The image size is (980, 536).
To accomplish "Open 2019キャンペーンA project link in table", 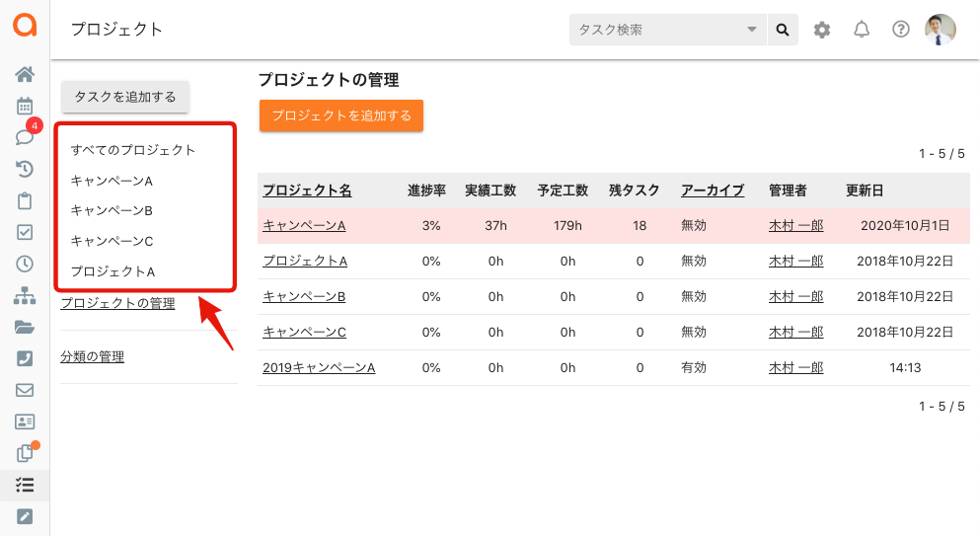I will pyautogui.click(x=319, y=367).
